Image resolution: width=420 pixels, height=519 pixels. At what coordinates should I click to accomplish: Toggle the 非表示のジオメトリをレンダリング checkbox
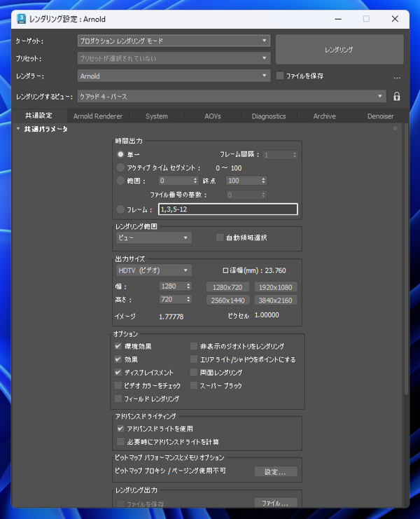click(x=193, y=346)
